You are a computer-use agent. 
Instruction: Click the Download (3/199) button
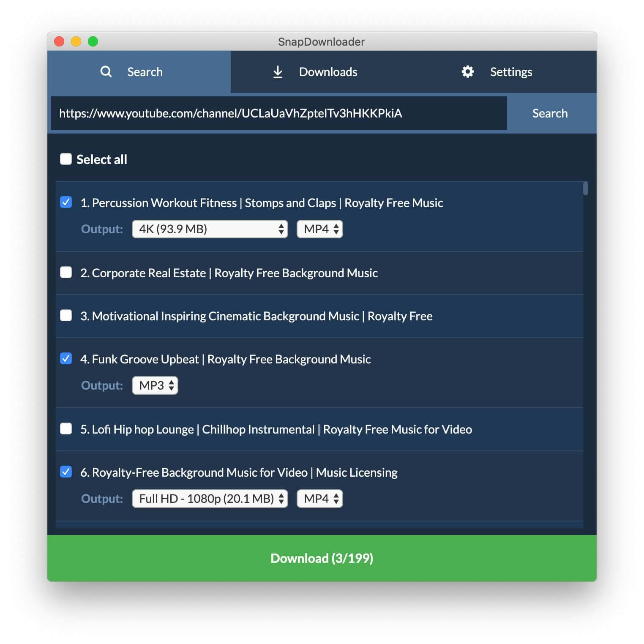[322, 558]
